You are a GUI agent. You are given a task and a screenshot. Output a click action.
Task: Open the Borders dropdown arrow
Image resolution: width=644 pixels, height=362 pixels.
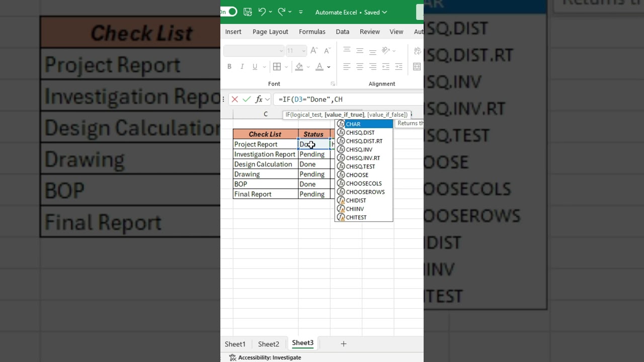tap(286, 67)
